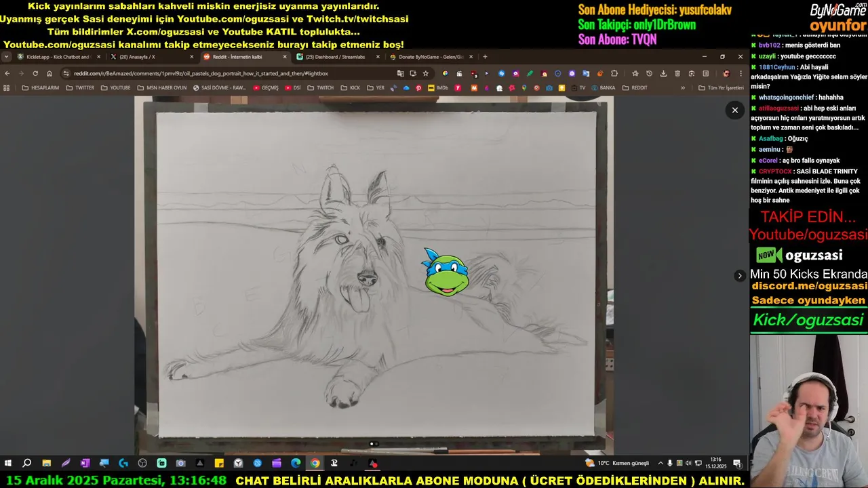Click the browser profile avatar
This screenshot has height=488, width=868.
(x=726, y=73)
